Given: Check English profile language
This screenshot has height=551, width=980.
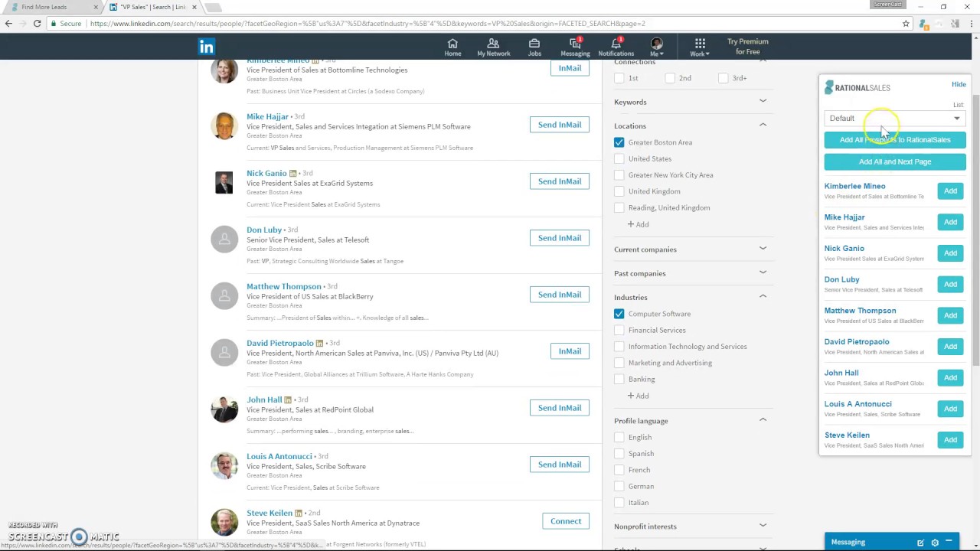Looking at the screenshot, I should click(x=619, y=438).
